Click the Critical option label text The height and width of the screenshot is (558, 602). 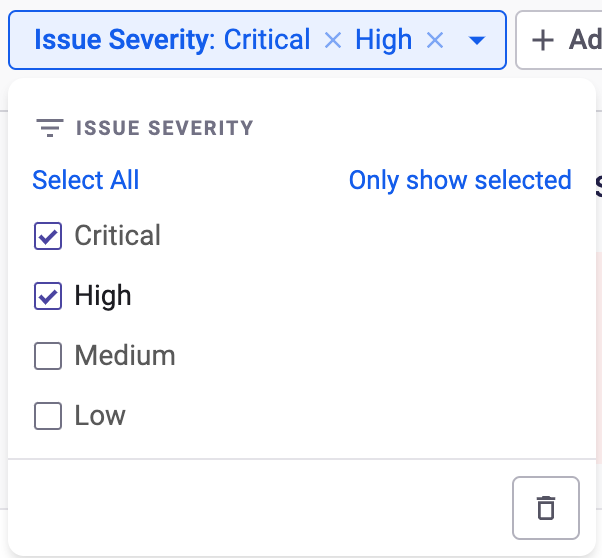(x=118, y=236)
